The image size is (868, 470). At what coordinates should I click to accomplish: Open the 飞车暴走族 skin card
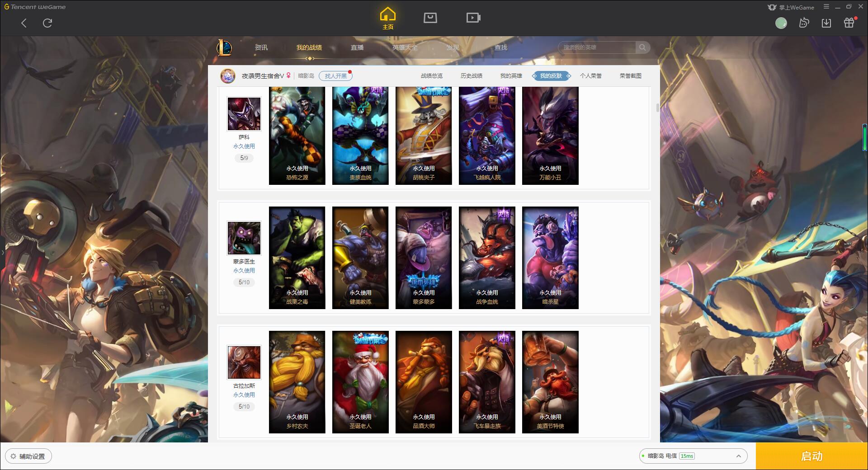(x=487, y=382)
